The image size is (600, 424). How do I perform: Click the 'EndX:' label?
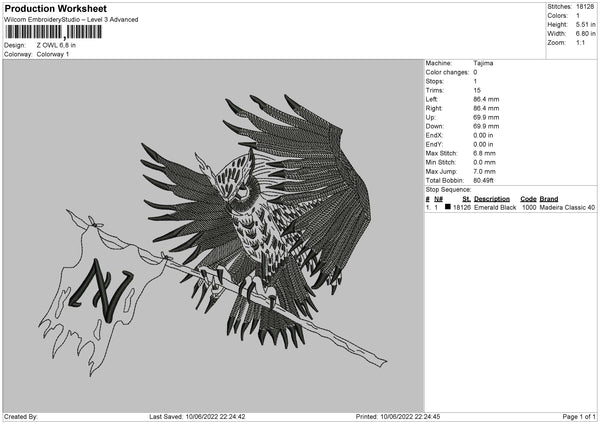click(434, 135)
